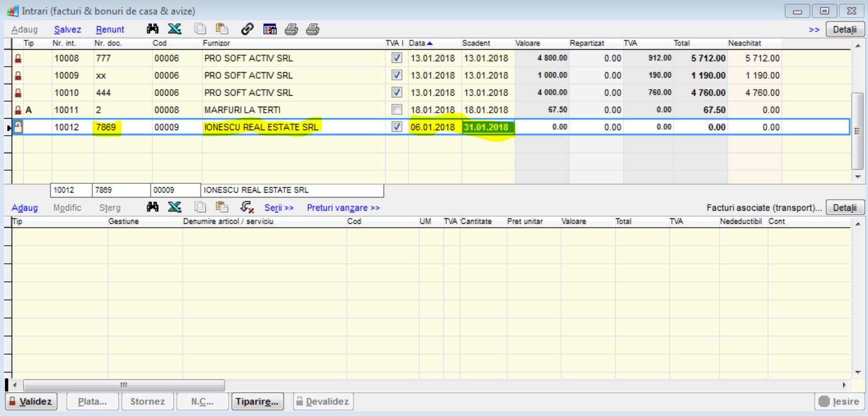Click the Sterg link
868x417 pixels.
pos(110,207)
